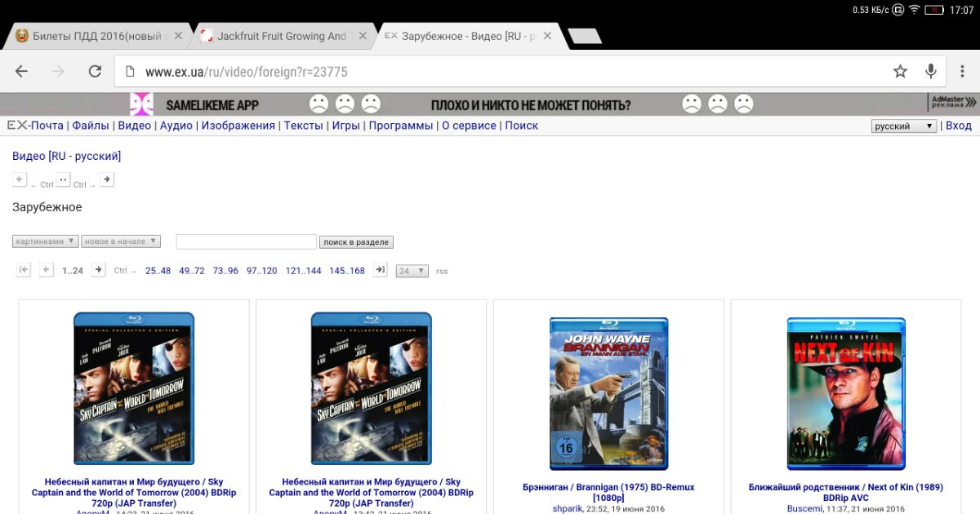Tap the 17:07 clock
Screen dimensions: 980x514
(962, 10)
